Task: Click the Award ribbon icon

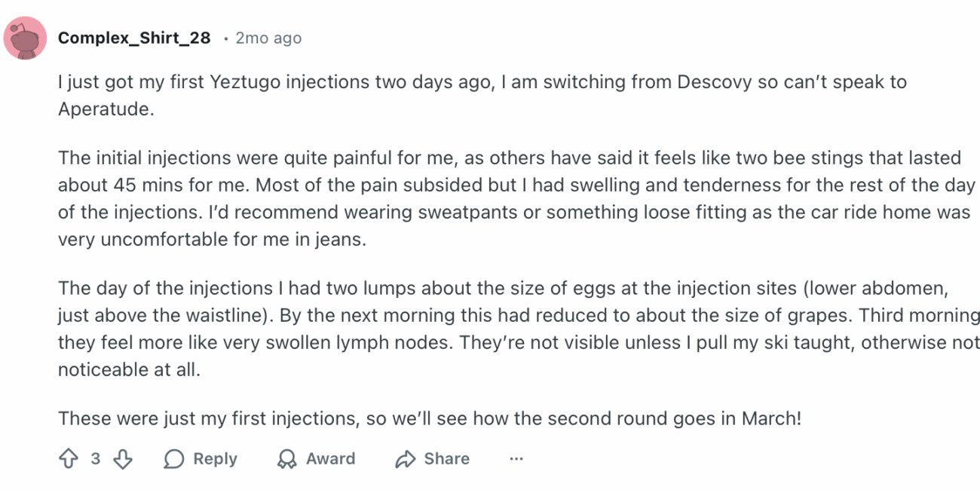Action: coord(287,458)
